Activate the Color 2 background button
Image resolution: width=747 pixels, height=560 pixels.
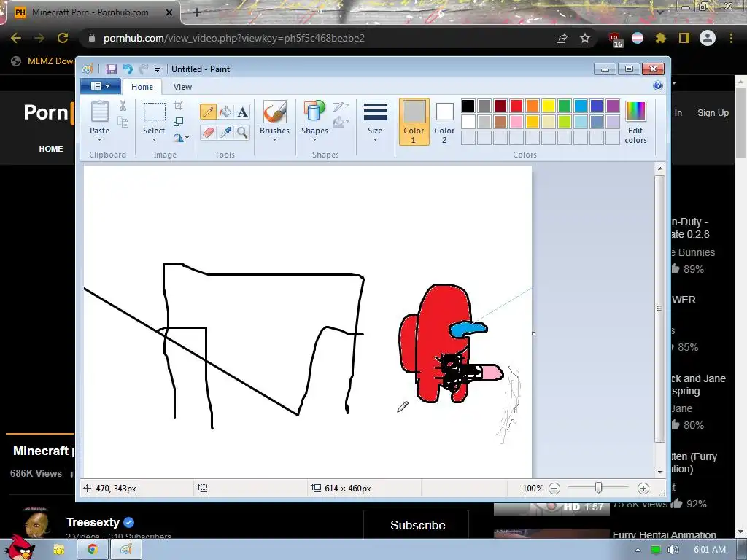point(444,122)
